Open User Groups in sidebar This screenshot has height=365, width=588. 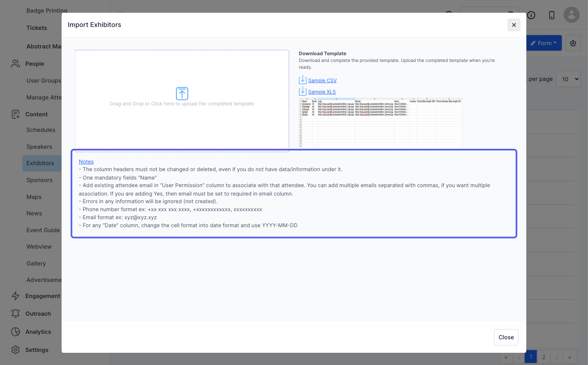[44, 81]
